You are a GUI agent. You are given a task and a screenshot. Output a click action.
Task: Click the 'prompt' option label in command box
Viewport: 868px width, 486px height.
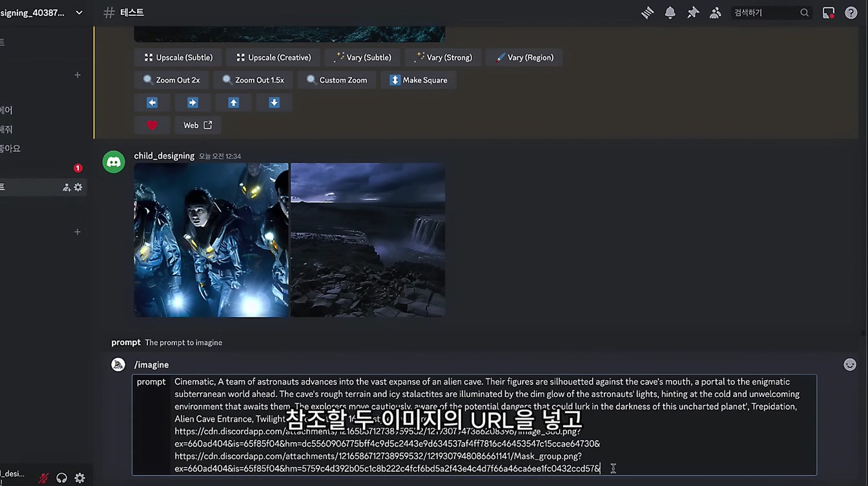151,381
